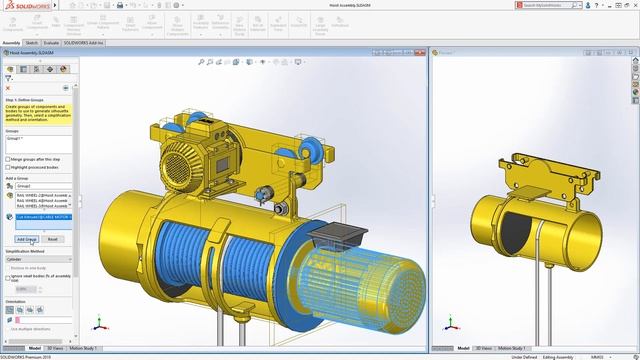Click the Help question mark icon
Screen dimensions: 640x360
point(596,5)
